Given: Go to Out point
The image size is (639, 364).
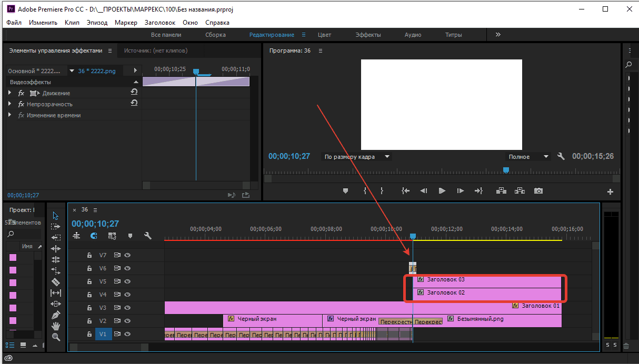Looking at the screenshot, I should coord(478,191).
